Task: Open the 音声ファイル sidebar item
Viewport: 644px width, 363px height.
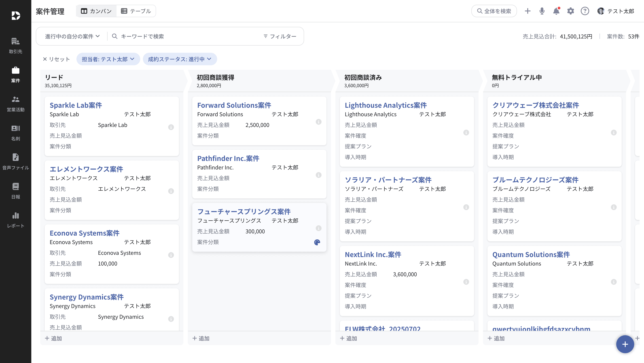Action: point(15,162)
